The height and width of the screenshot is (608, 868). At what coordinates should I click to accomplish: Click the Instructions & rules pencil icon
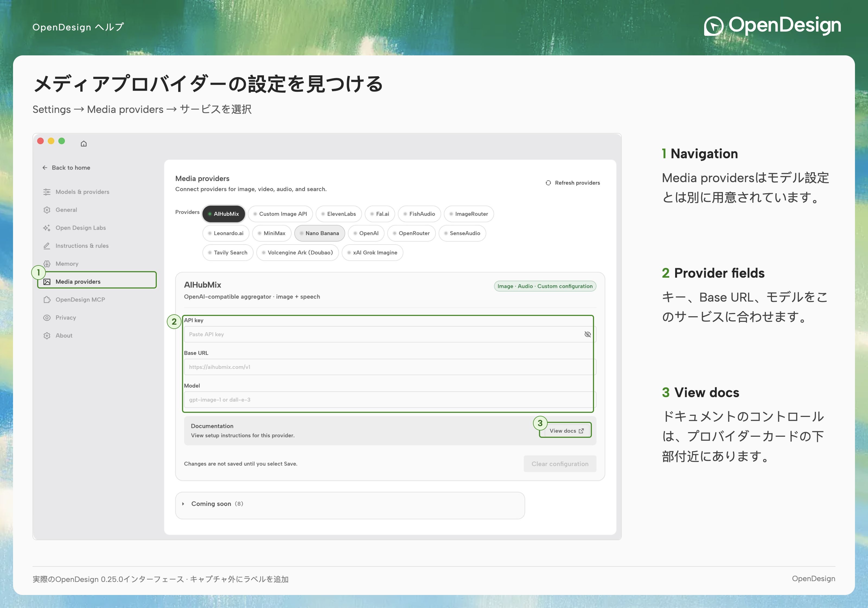47,246
